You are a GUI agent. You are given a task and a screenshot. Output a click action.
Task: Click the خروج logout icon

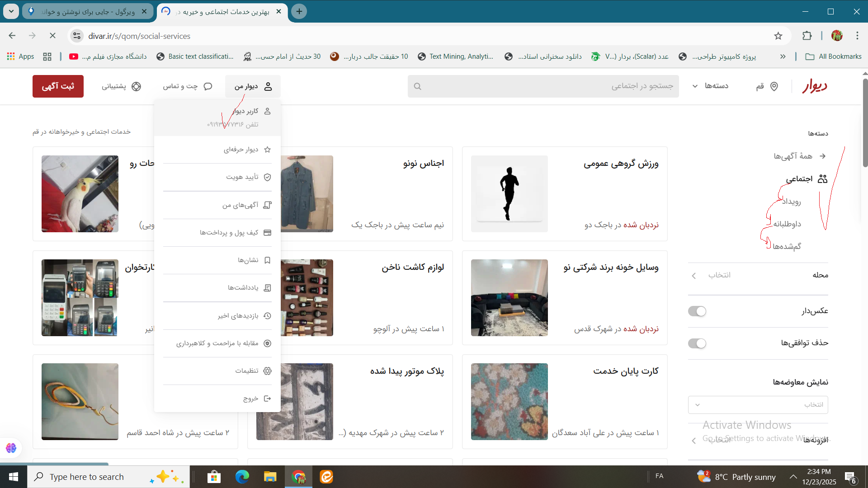coord(267,399)
